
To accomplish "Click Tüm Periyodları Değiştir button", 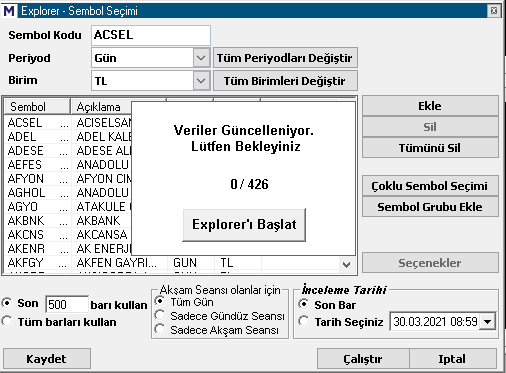I will click(x=285, y=58).
